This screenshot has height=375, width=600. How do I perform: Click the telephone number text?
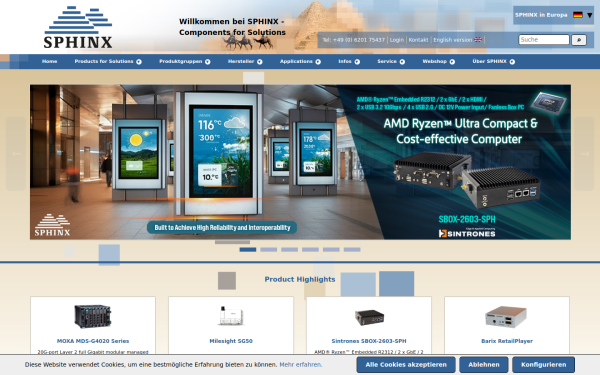354,40
